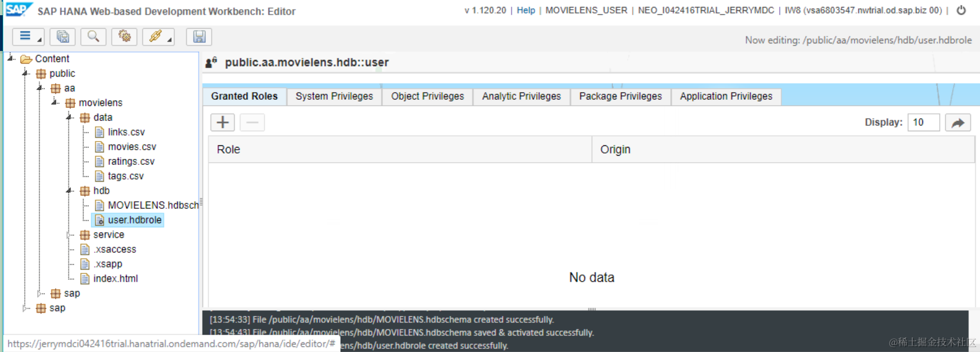The image size is (980, 352).
Task: Switch to Analytic Privileges tab
Action: point(522,97)
